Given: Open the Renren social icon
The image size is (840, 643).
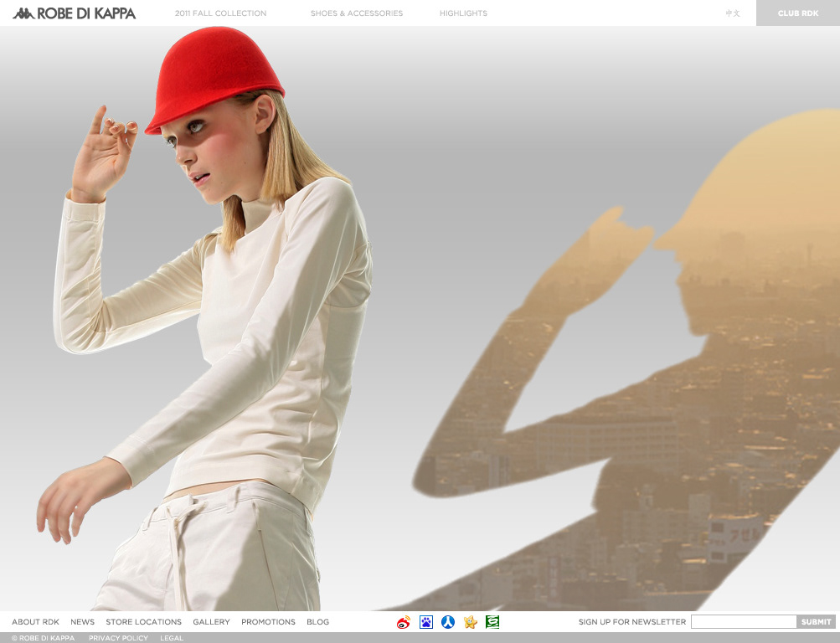Looking at the screenshot, I should click(x=448, y=622).
